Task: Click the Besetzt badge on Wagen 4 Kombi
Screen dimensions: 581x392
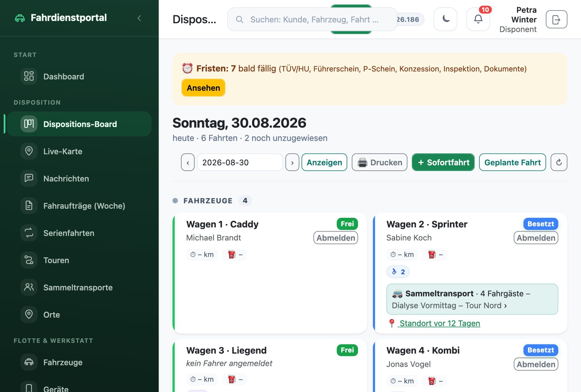Action: tap(540, 350)
